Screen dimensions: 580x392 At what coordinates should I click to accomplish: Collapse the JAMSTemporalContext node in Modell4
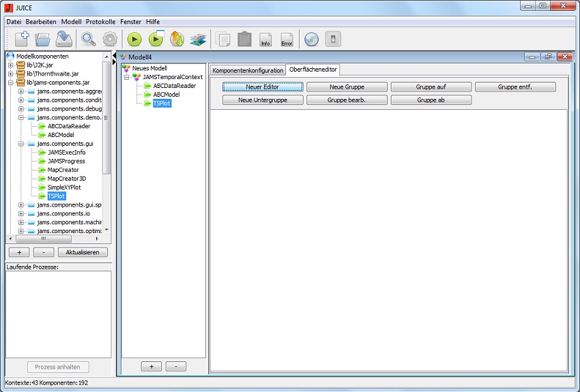click(x=127, y=77)
